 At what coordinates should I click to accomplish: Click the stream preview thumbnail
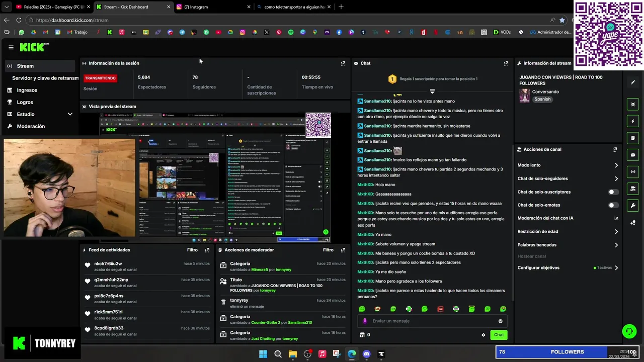215,177
